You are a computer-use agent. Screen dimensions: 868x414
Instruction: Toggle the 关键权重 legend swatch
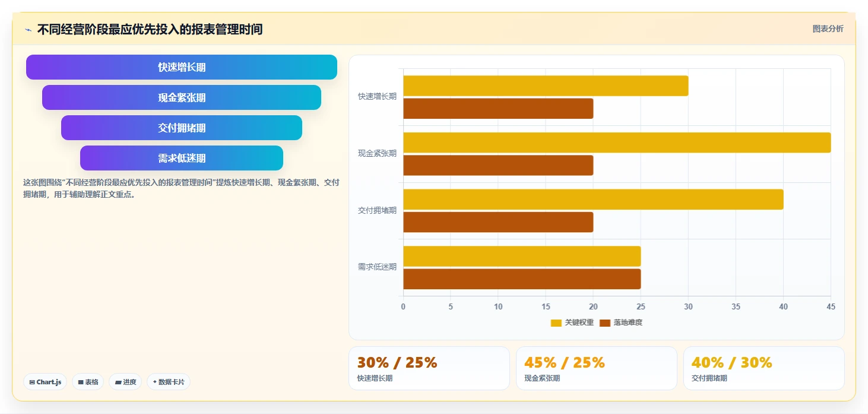coord(556,323)
